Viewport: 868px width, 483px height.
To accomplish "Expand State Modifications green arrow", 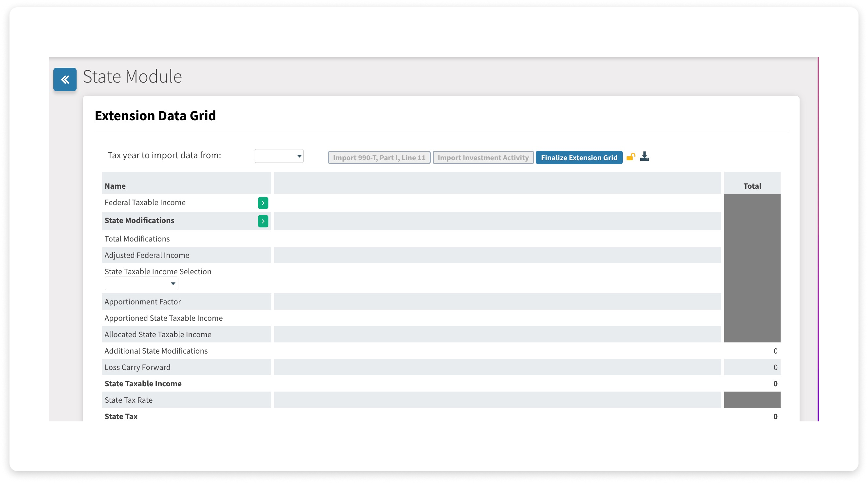I will pyautogui.click(x=263, y=221).
